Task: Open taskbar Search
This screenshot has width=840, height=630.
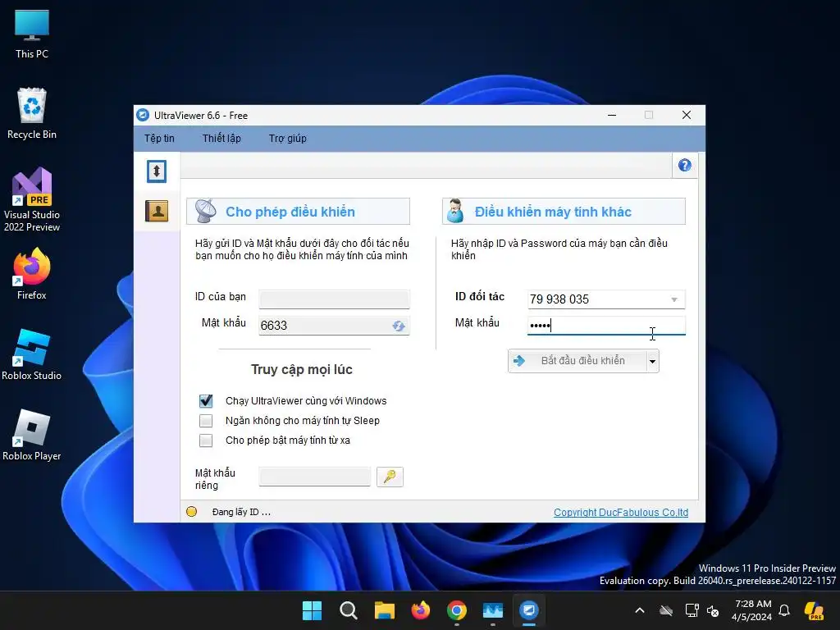Action: (x=348, y=610)
